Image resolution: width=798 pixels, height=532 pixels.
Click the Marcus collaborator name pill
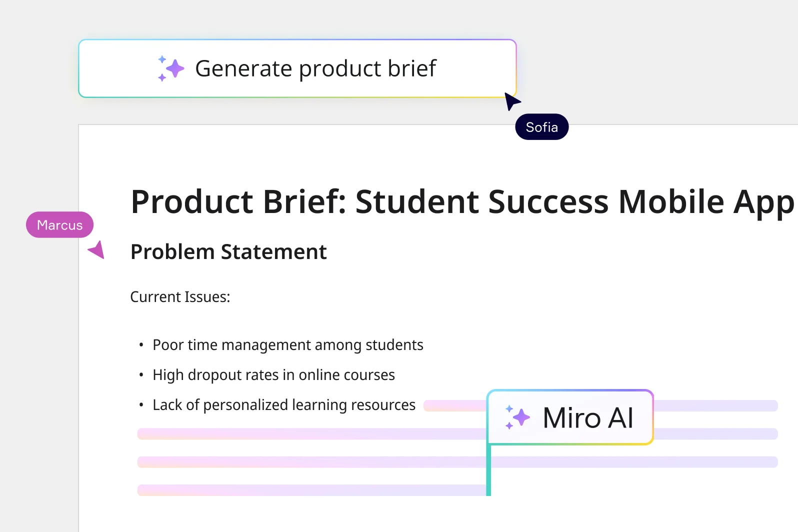[59, 225]
